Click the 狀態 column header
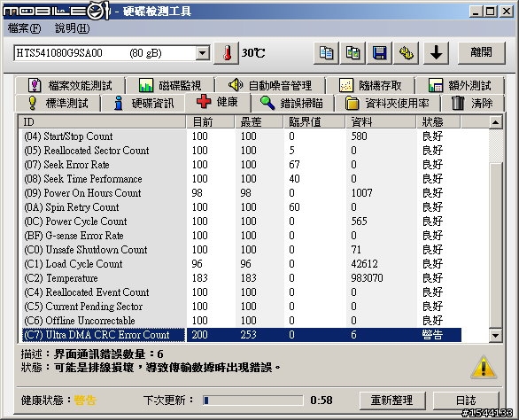 pos(438,122)
